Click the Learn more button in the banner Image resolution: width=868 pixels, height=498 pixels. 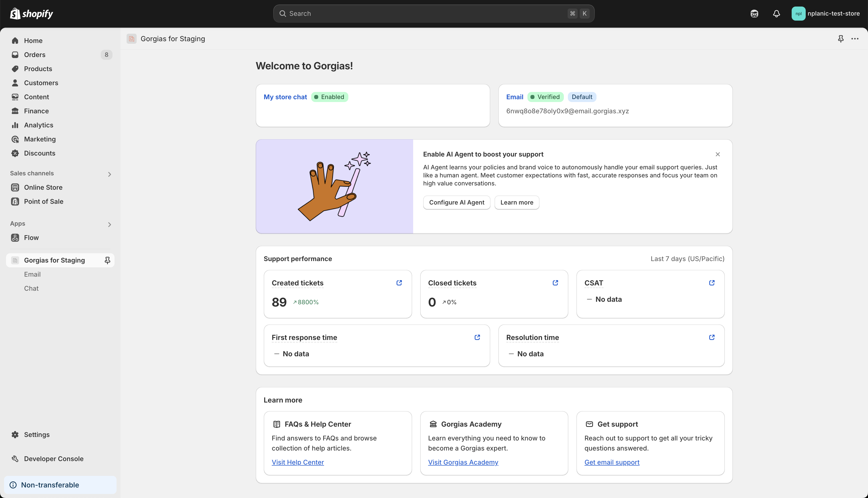(517, 203)
